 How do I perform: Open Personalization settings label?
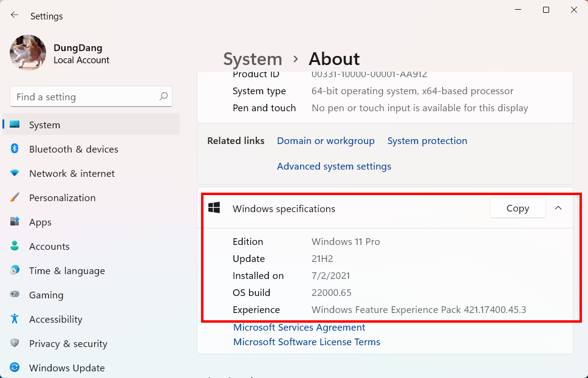pos(62,198)
